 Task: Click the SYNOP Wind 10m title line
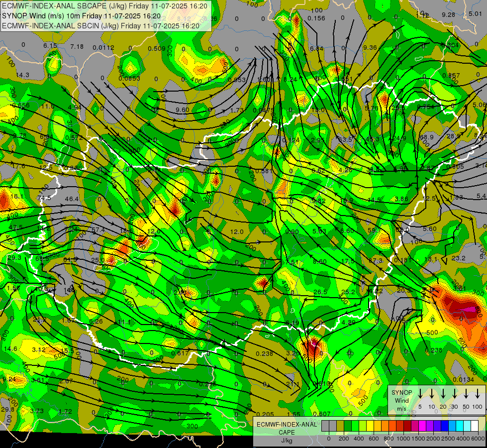[82, 16]
